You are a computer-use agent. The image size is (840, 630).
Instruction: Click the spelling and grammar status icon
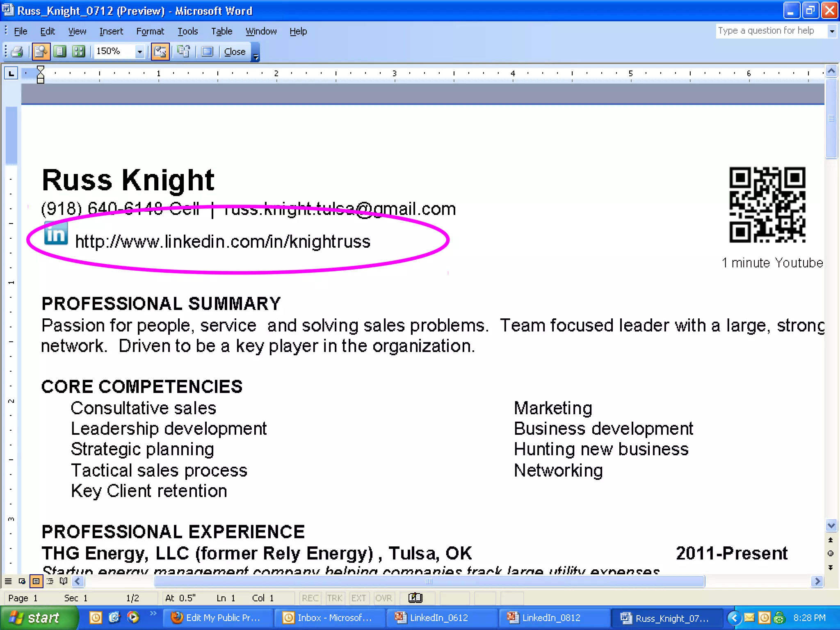415,598
